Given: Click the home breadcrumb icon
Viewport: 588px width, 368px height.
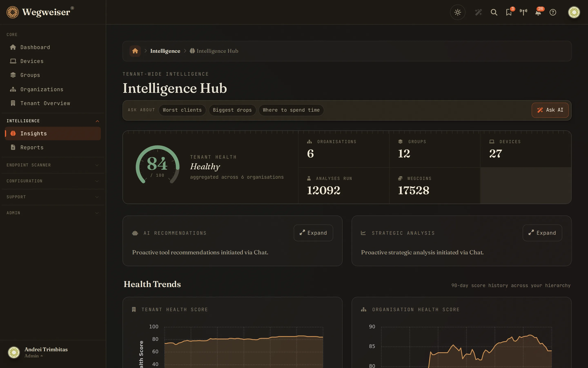Looking at the screenshot, I should click(135, 51).
